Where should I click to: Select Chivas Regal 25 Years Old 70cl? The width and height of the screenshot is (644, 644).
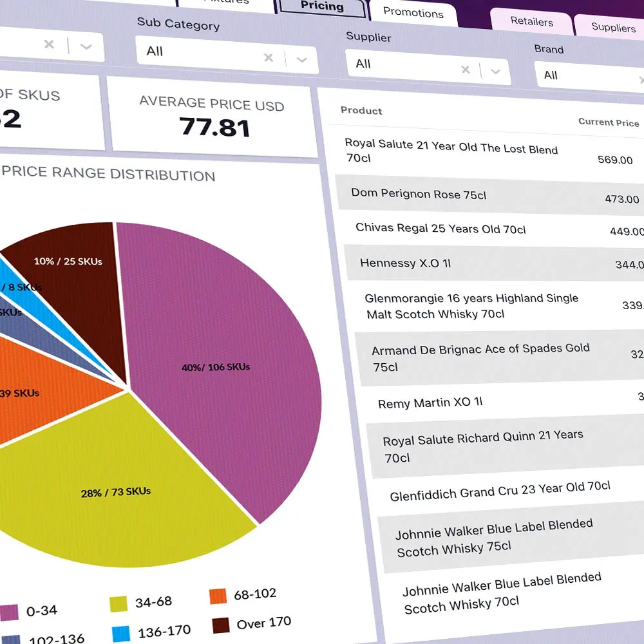[x=492, y=229]
